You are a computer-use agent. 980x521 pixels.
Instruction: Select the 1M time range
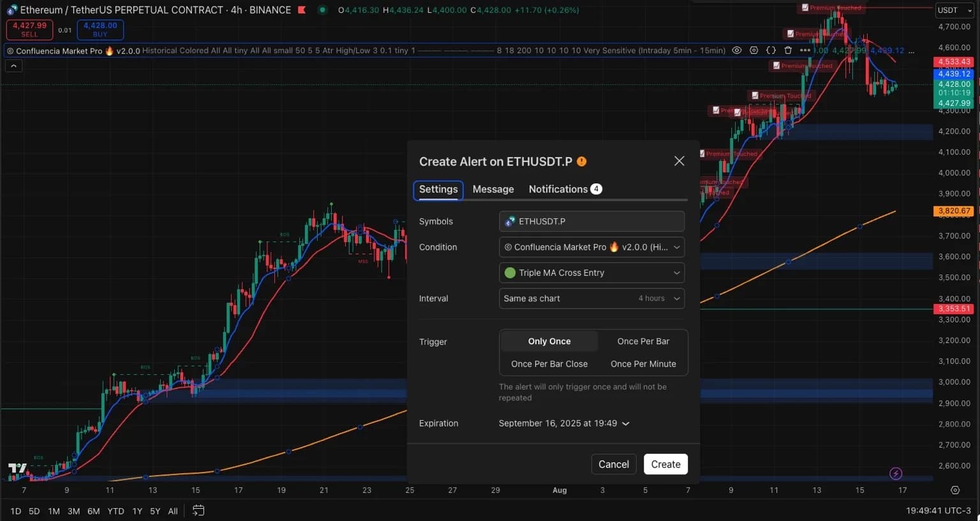(54, 511)
